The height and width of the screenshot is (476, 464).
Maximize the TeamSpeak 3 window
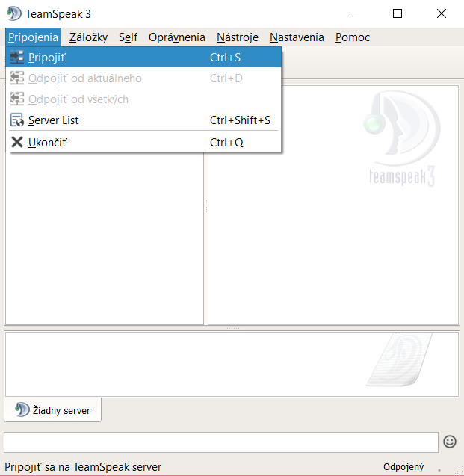pos(398,13)
